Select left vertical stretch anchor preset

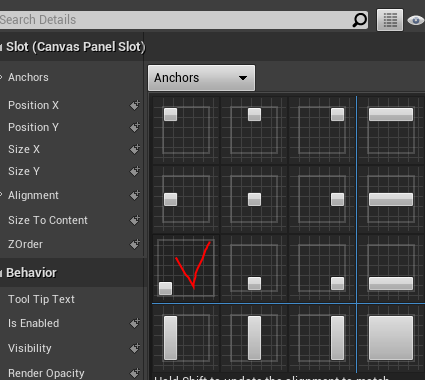click(x=186, y=338)
